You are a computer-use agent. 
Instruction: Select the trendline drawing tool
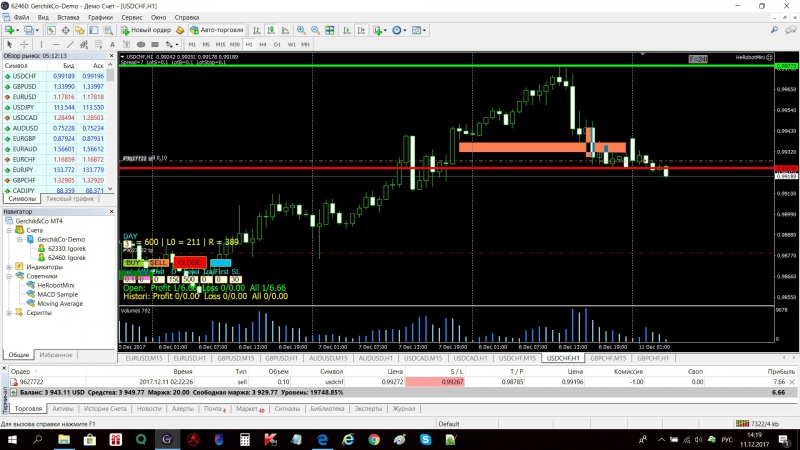tap(70, 44)
